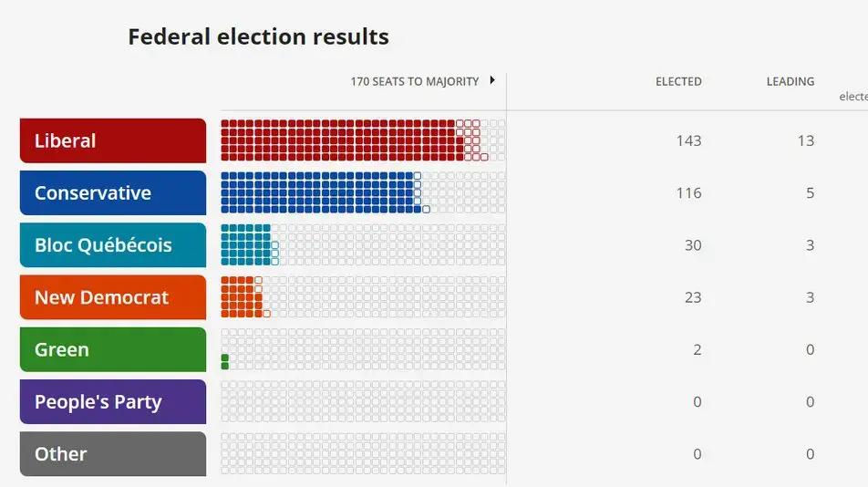Click the Elected column header
Screen dimensions: 868x487
(678, 81)
